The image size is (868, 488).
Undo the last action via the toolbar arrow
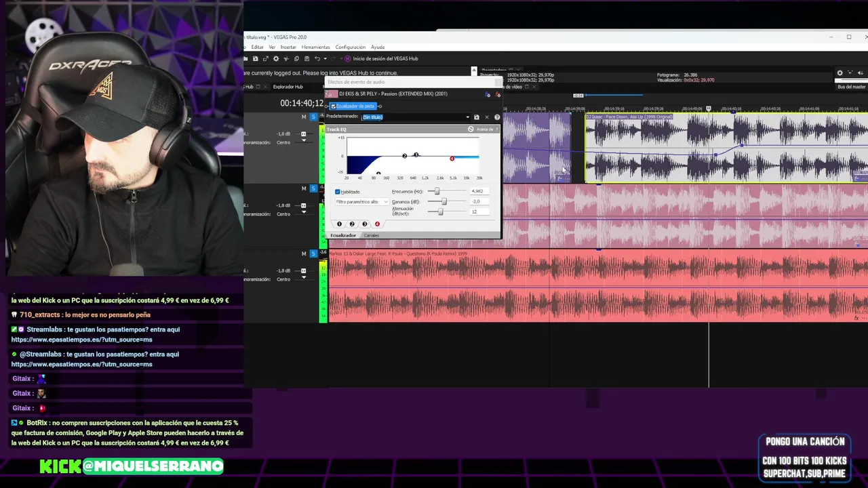point(317,59)
